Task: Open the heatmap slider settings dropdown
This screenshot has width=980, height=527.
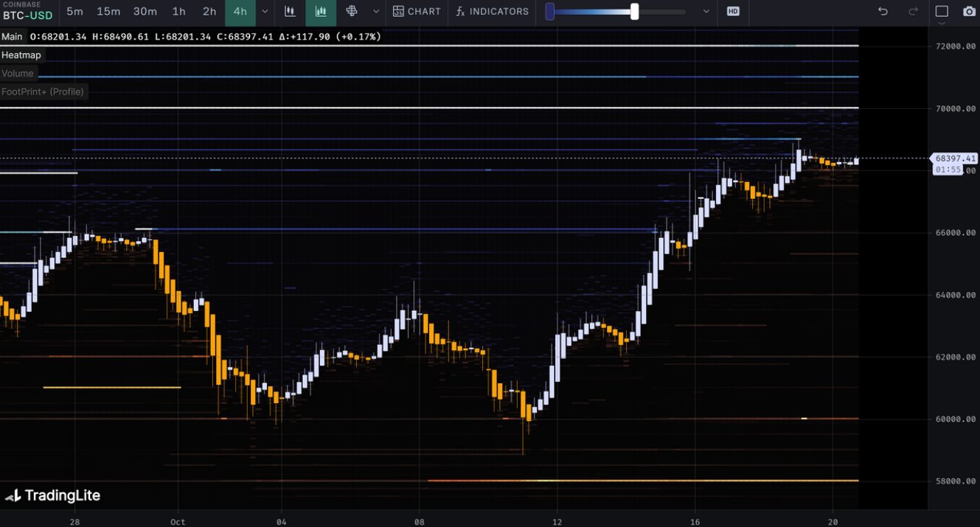Action: [x=706, y=12]
